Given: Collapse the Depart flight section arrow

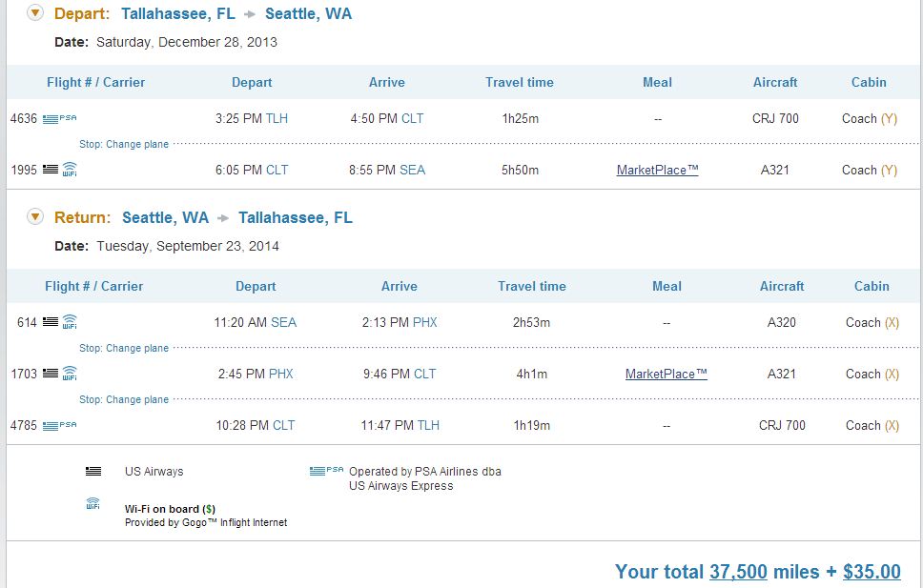Looking at the screenshot, I should 35,12.
